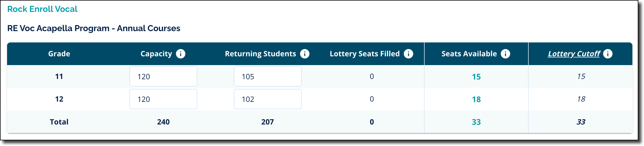Viewport: 644px width, 146px height.
Task: Click the grade 11 Lottery Cutoff value
Action: pos(581,76)
